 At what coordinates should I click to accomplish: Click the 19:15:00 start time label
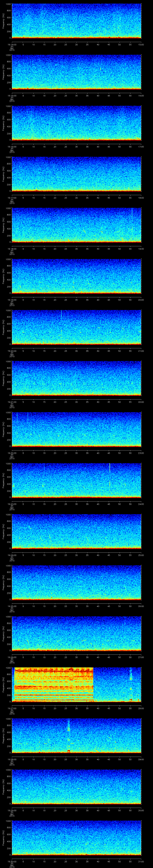pos(12,96)
